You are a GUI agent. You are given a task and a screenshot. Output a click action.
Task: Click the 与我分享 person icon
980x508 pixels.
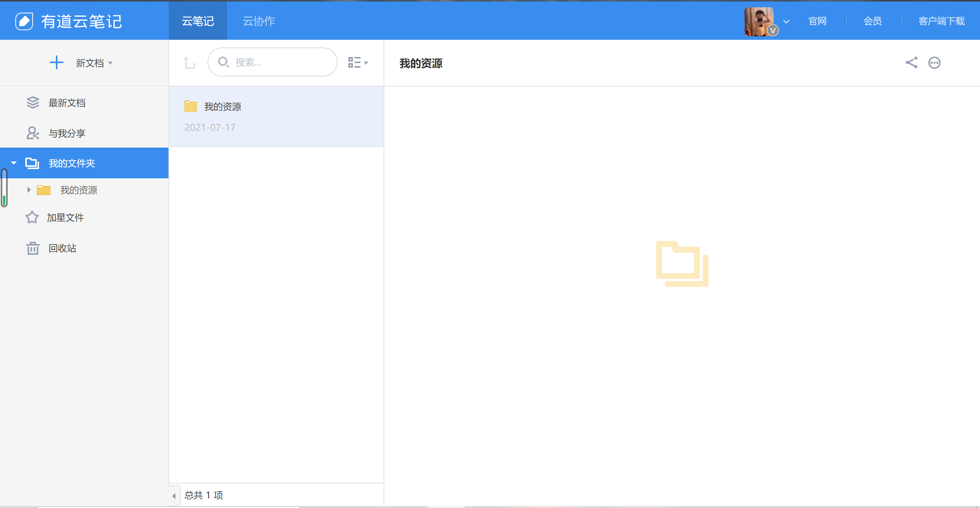33,133
